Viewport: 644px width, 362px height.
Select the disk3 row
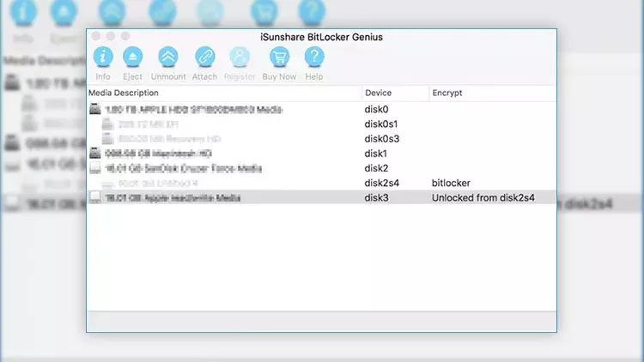coord(322,197)
